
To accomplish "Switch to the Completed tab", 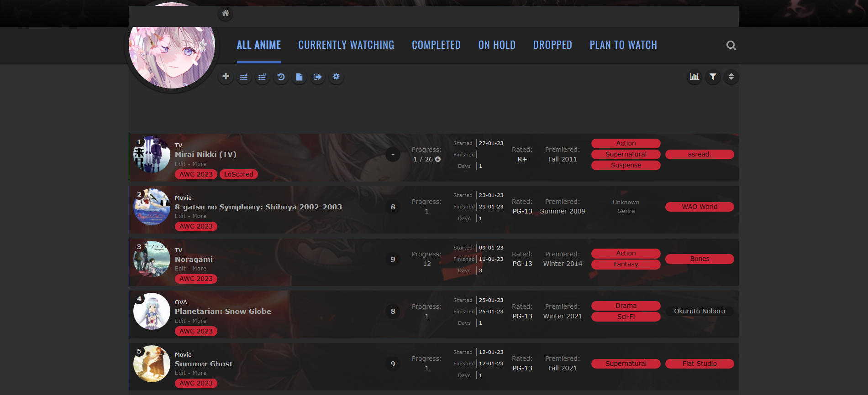I will click(436, 45).
